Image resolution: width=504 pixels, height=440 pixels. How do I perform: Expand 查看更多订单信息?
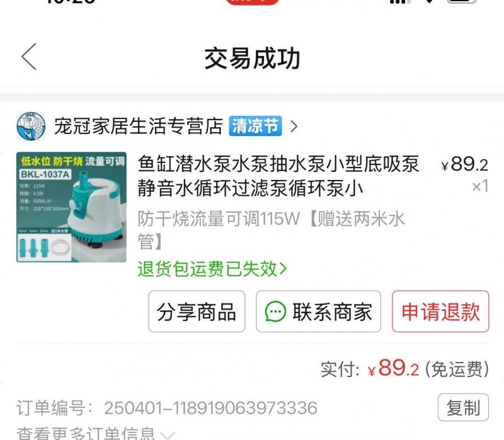96,434
